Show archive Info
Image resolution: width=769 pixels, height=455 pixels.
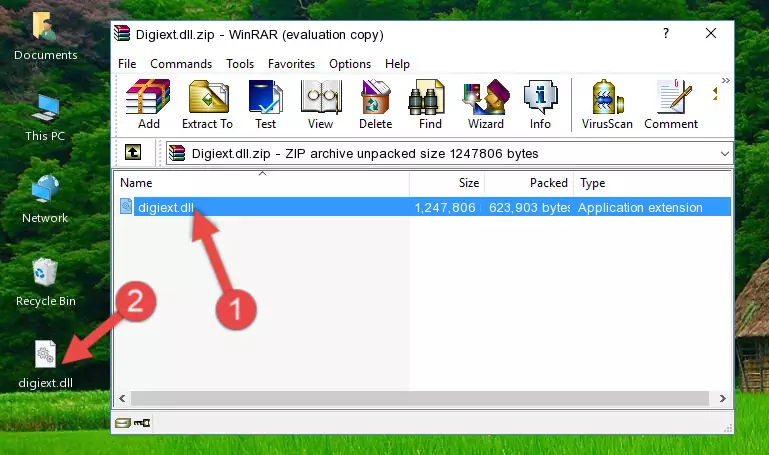click(540, 104)
